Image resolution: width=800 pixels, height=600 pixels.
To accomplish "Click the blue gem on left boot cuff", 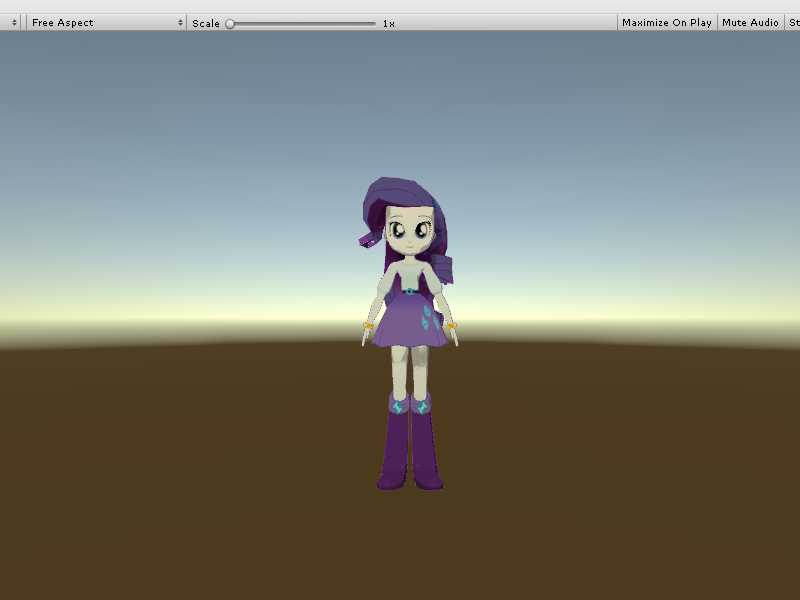I will pyautogui.click(x=397, y=406).
